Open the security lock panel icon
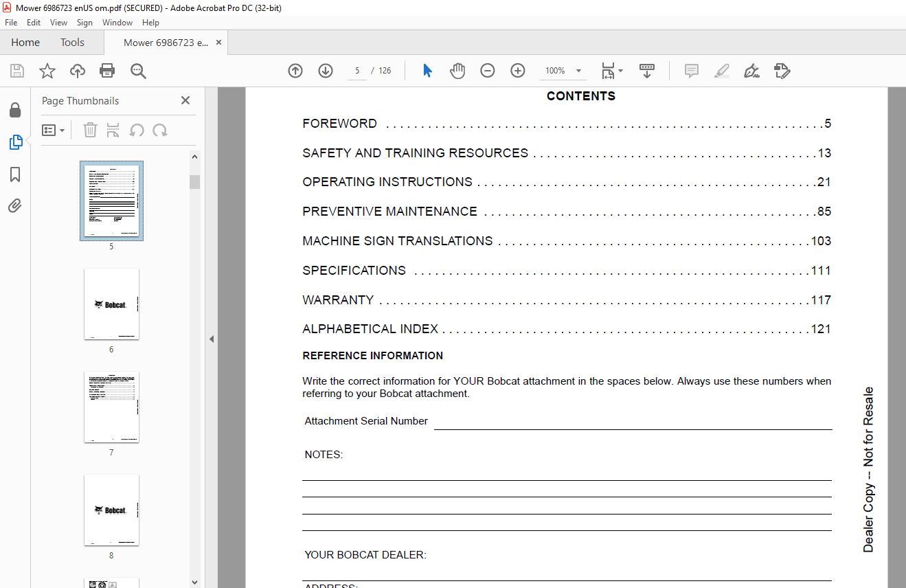The width and height of the screenshot is (906, 588). 15,111
